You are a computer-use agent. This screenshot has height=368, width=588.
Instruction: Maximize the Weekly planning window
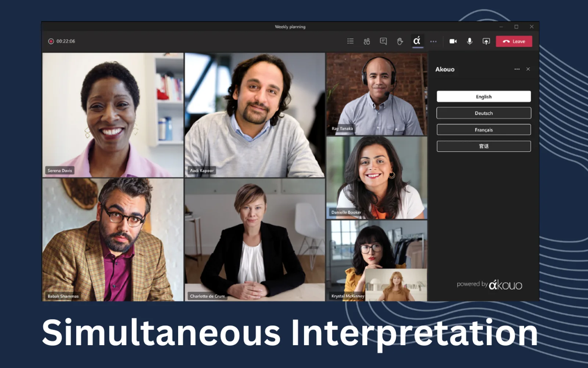click(x=516, y=26)
